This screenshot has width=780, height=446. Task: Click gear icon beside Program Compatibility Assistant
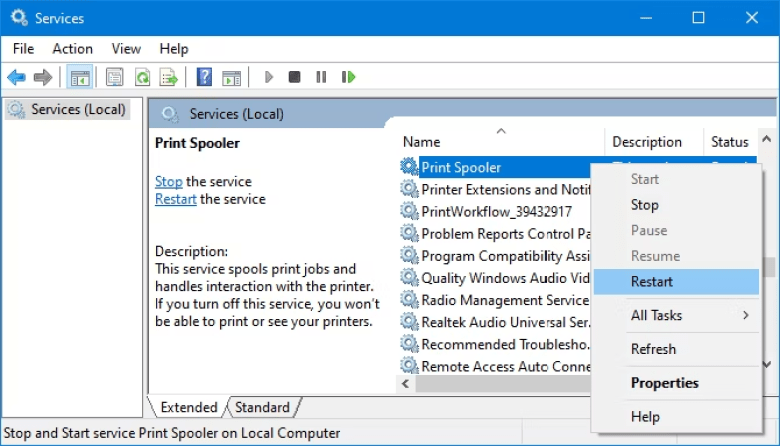409,255
